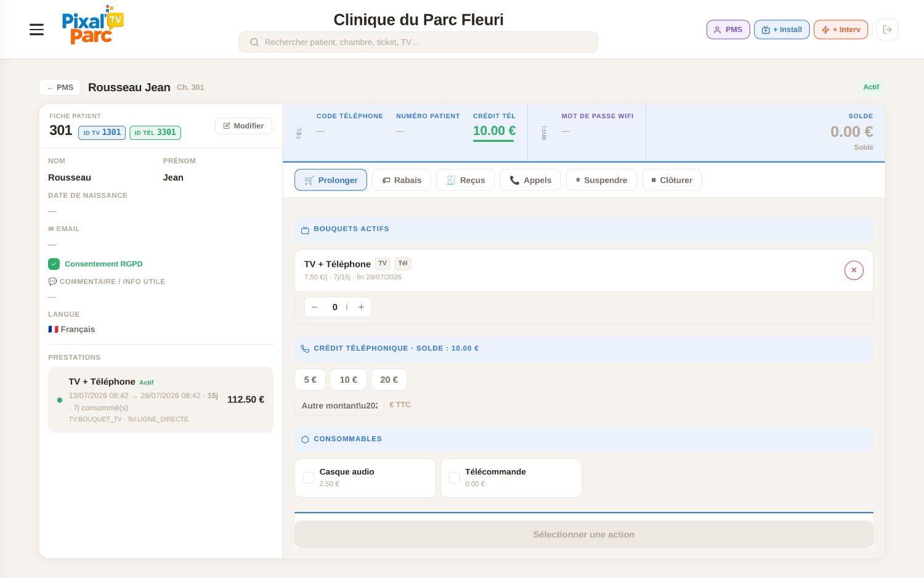Click the install icon in Install button
Image resolution: width=924 pixels, height=578 pixels.
click(x=766, y=30)
